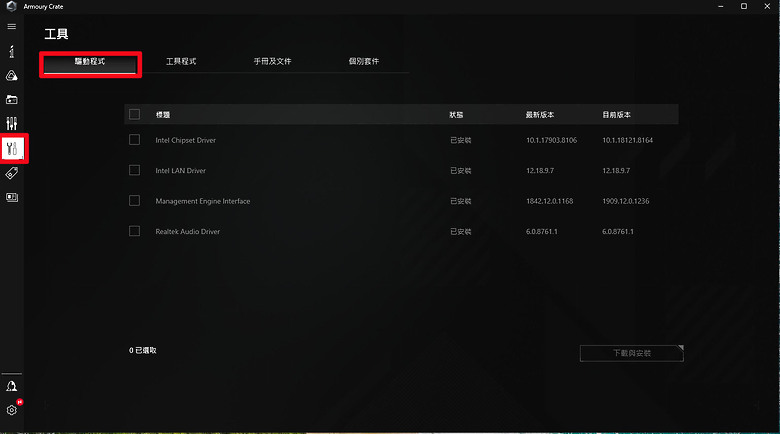Click the 已安裝 status of Intel LAN Driver
780x434 pixels.
tap(461, 171)
